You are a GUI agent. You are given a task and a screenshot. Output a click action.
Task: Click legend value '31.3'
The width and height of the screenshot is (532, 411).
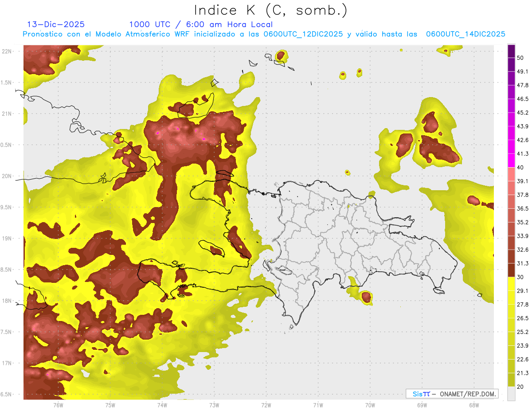click(x=522, y=263)
